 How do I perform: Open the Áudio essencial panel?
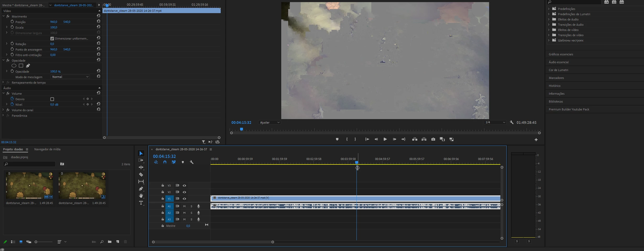coord(559,62)
